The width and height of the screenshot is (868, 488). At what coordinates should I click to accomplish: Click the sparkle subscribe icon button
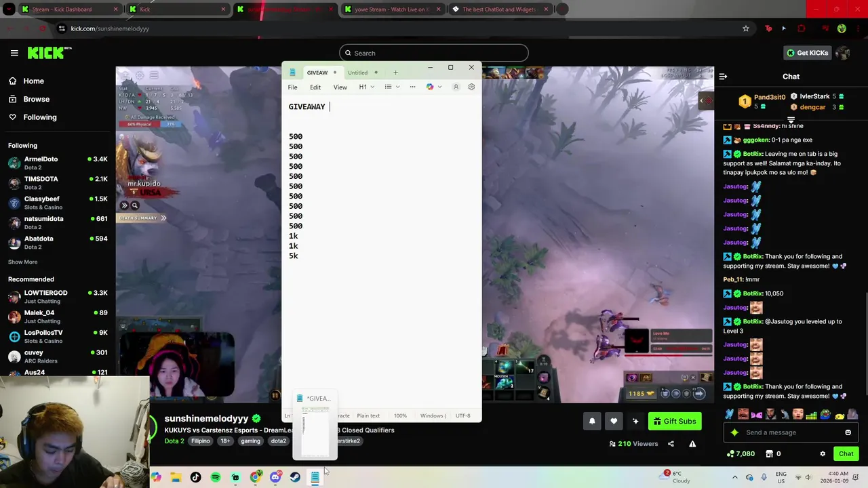click(x=635, y=421)
